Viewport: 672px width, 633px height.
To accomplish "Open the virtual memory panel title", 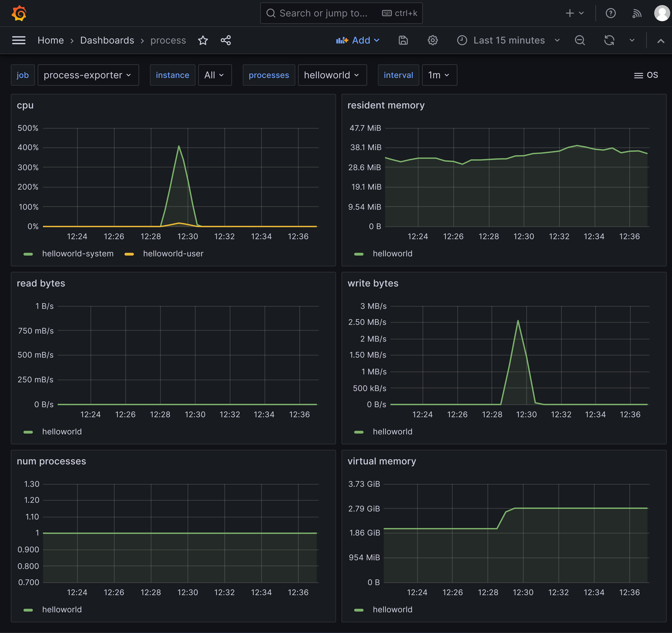I will (x=382, y=461).
